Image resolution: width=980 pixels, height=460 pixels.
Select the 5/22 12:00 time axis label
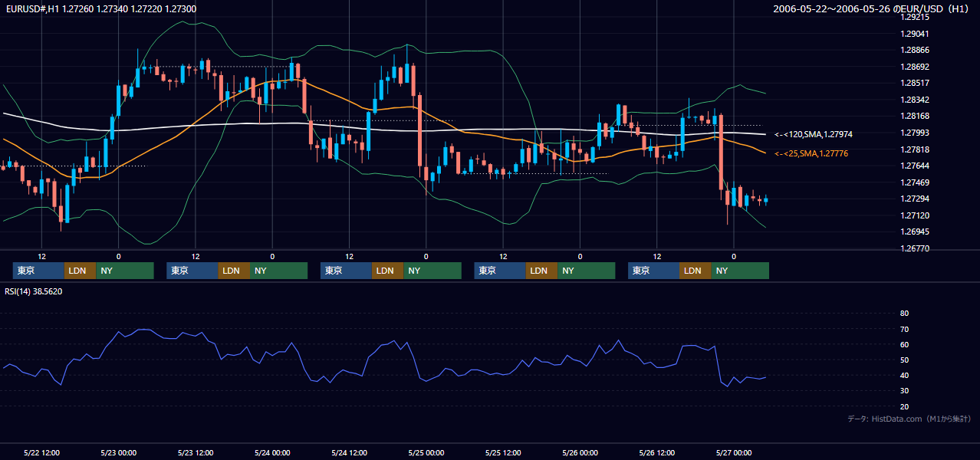coord(41,453)
